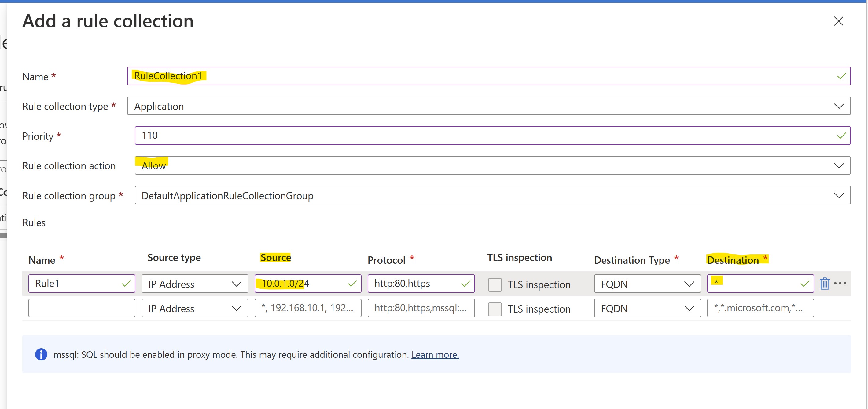Screen dimensions: 868x409
Task: Change the Rule1 Source type IP Address dropdown
Action: tap(194, 284)
